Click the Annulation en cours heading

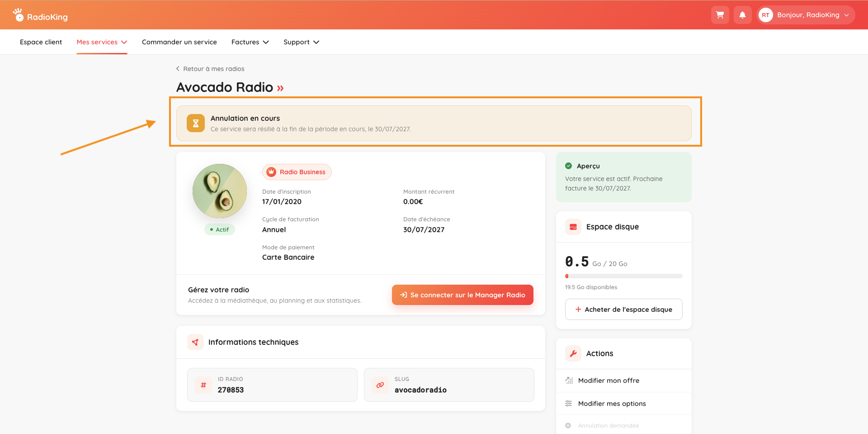click(245, 118)
